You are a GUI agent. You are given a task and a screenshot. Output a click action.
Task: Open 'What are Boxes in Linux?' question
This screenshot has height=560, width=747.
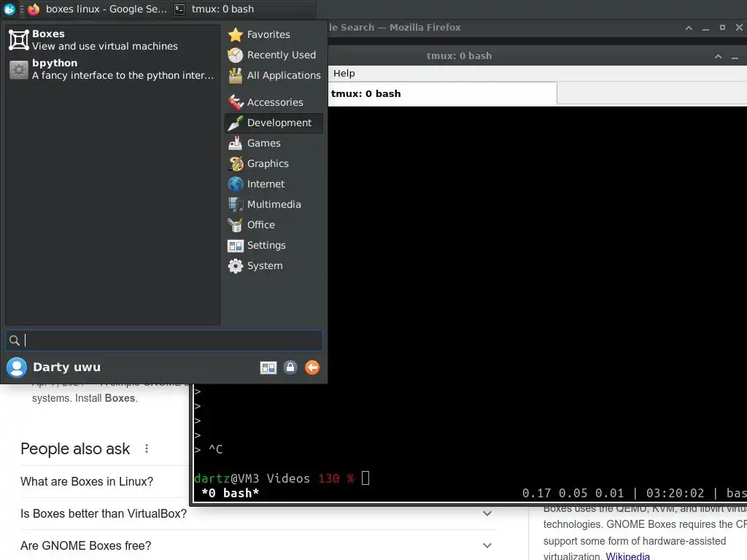(x=87, y=481)
